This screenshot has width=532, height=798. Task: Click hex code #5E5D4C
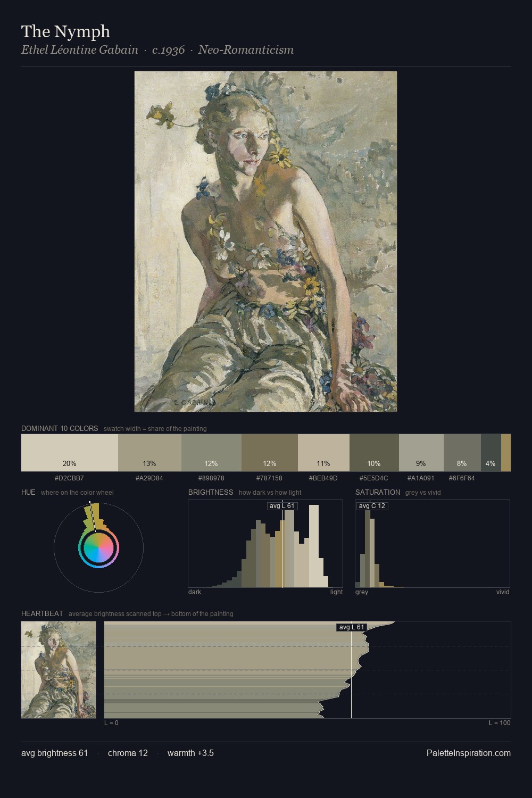point(374,478)
